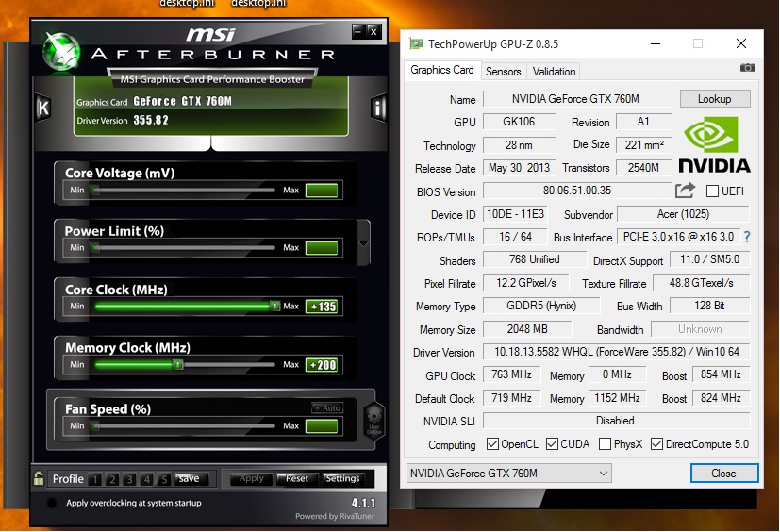Open the Afterburner info panel button

378,107
